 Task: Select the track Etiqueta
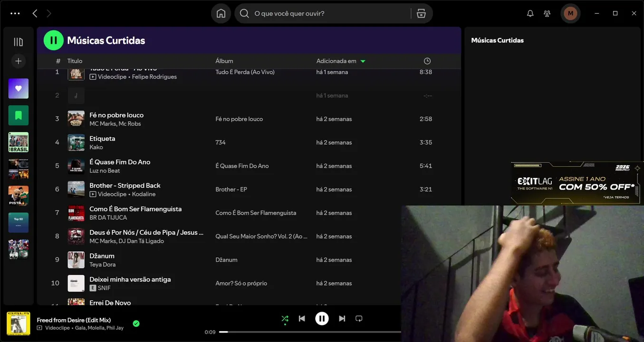[x=102, y=138]
